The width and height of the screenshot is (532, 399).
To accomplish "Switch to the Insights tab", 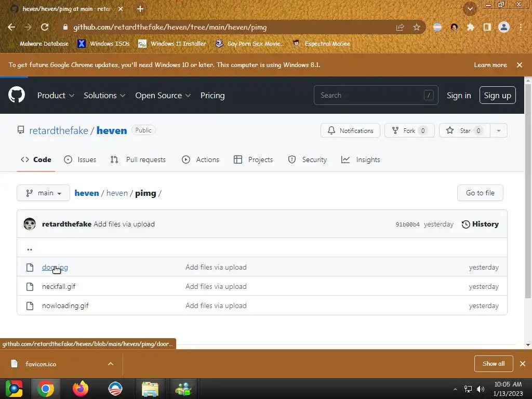I will [361, 159].
